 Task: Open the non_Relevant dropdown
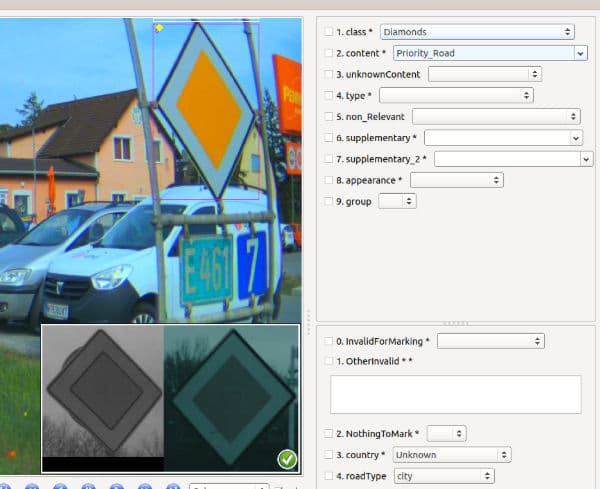(x=496, y=116)
